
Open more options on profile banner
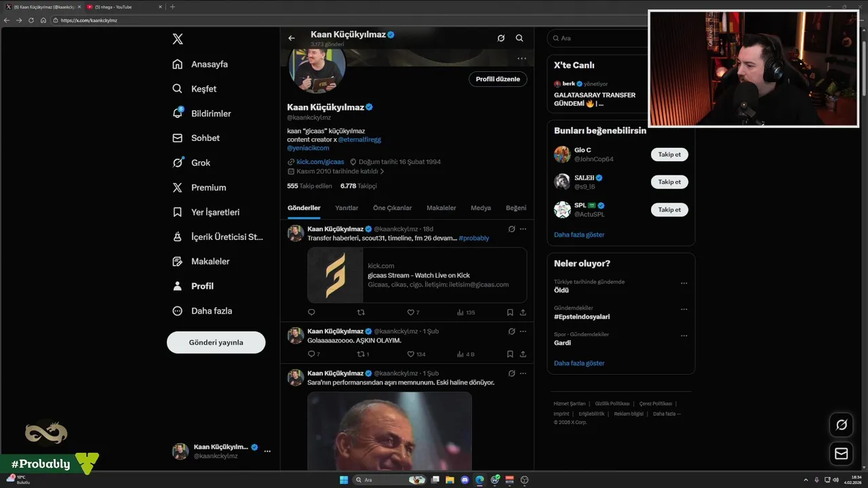coord(521,58)
